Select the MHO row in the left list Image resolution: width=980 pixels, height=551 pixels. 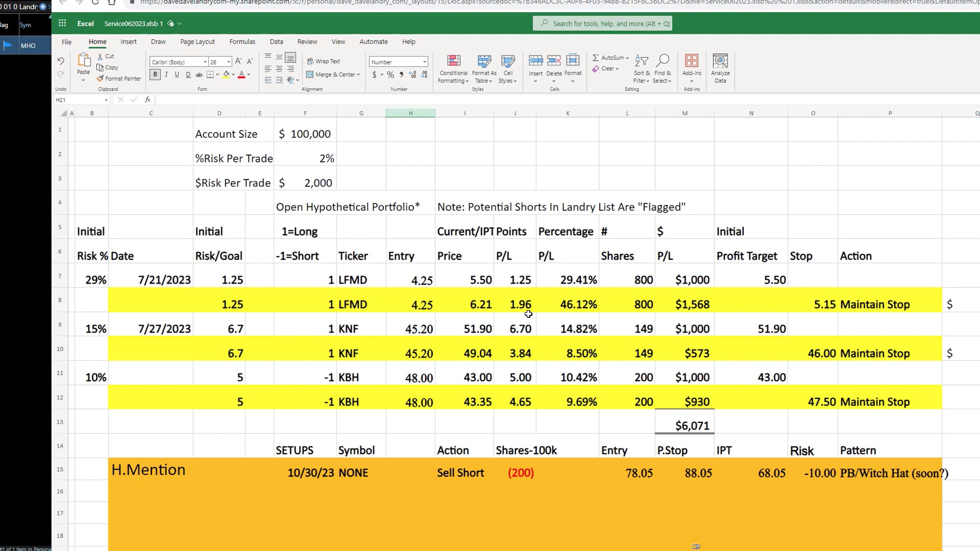tap(25, 46)
